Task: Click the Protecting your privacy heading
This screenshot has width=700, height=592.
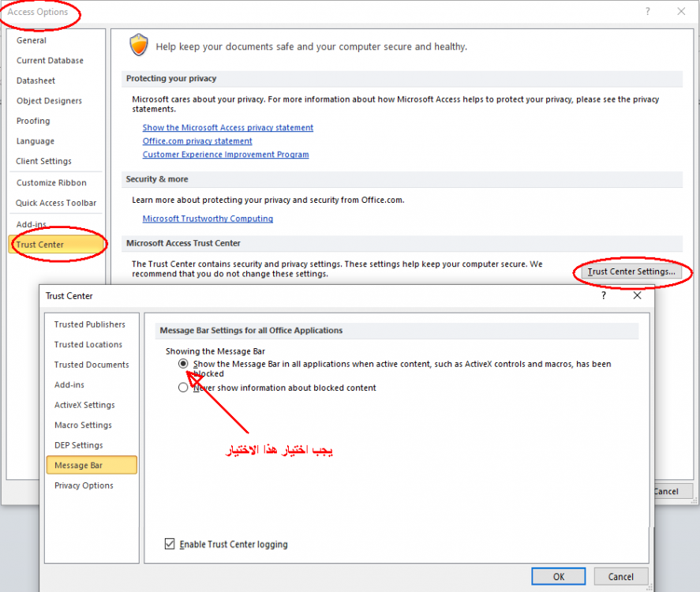Action: point(171,78)
